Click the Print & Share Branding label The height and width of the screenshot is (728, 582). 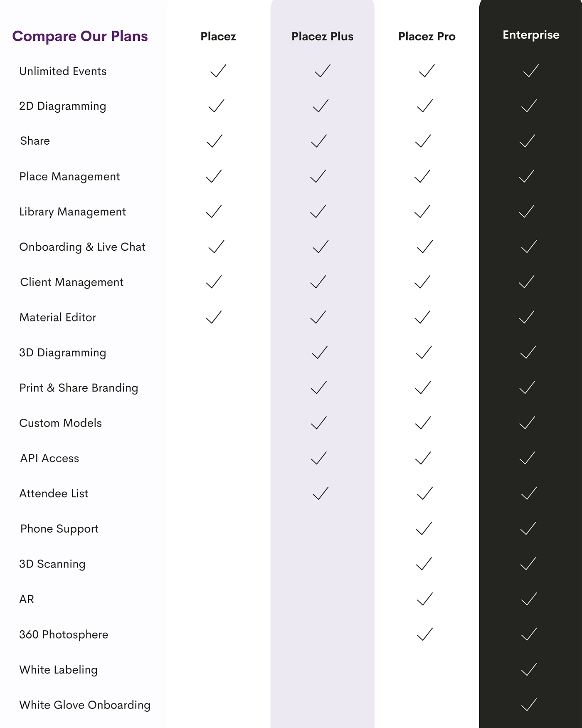79,388
